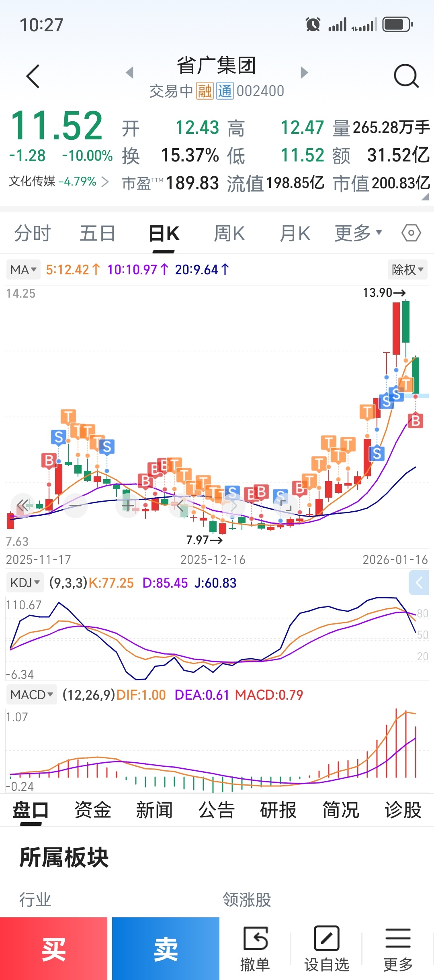Open the 公告 tab
The height and width of the screenshot is (980, 434).
point(217,810)
